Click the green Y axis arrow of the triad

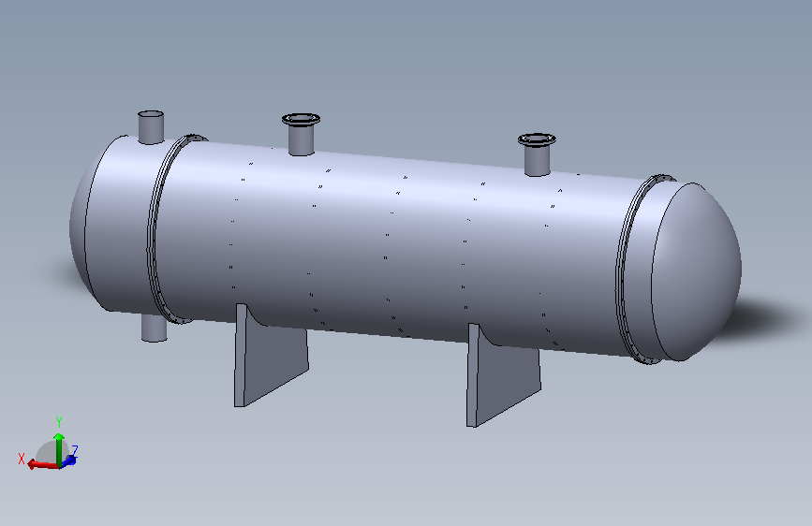[x=59, y=448]
